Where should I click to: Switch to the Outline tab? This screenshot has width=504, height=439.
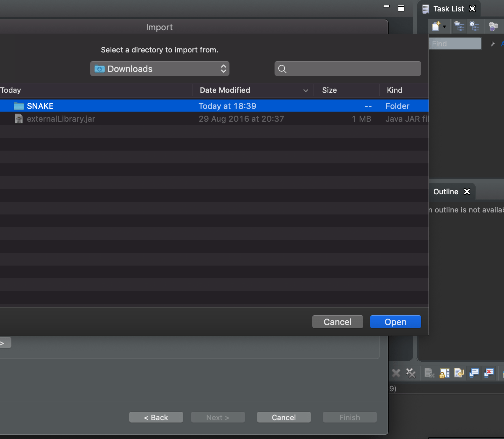click(445, 192)
